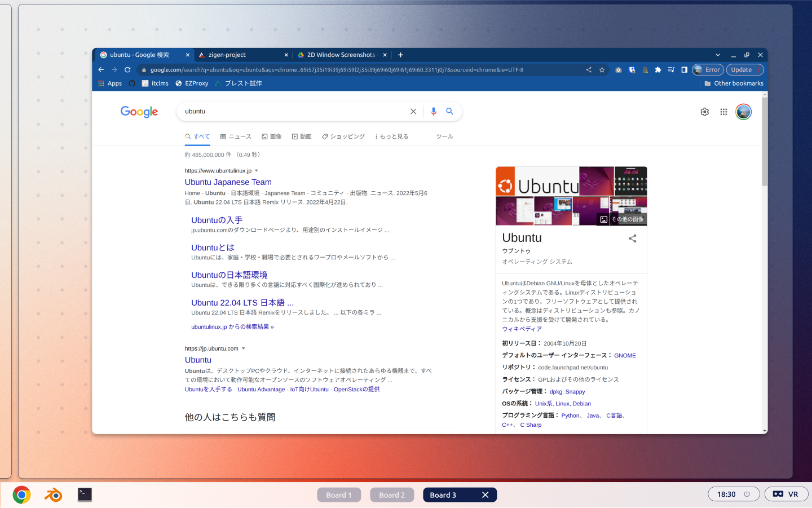Toggle VR mode button

click(x=786, y=494)
